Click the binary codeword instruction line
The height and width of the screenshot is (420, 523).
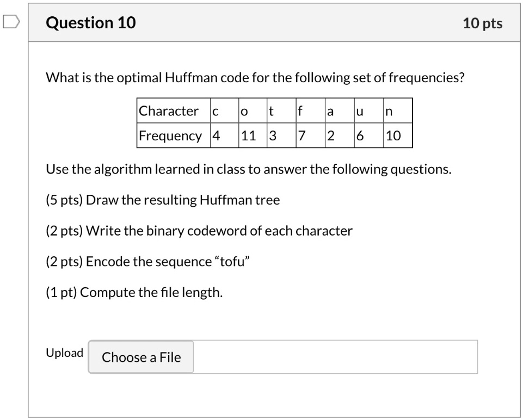coord(199,231)
